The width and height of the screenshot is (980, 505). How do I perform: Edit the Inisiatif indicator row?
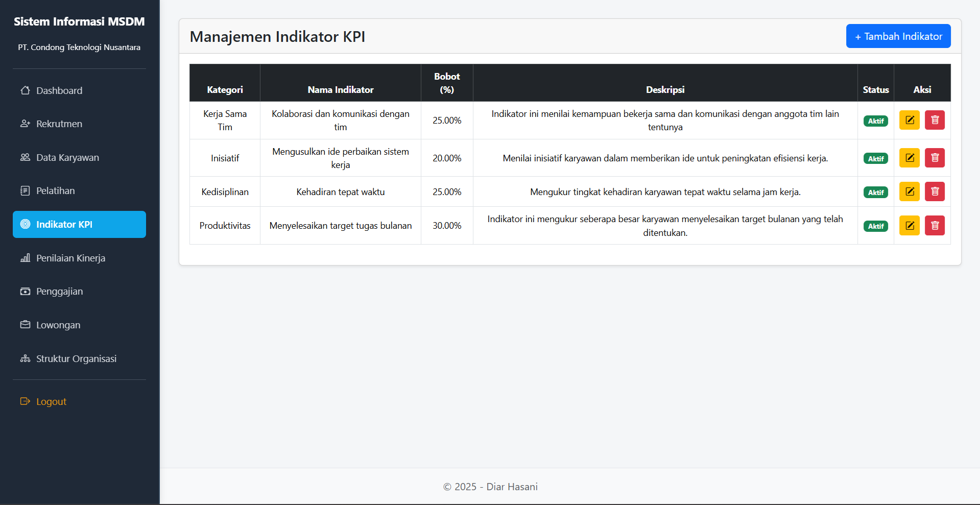[x=909, y=158]
